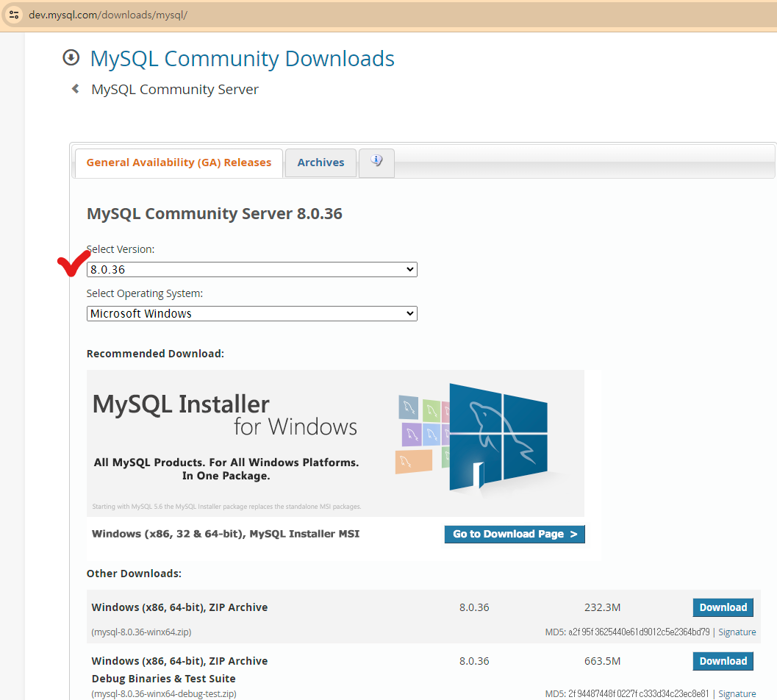777x700 pixels.
Task: Download mysql-8.0.36-winx64.zip archive
Action: point(723,607)
